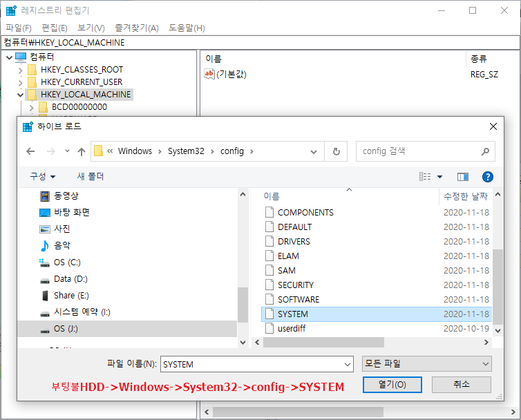Open the file name history dropdown
Screen dimensions: 521x420
click(348, 365)
